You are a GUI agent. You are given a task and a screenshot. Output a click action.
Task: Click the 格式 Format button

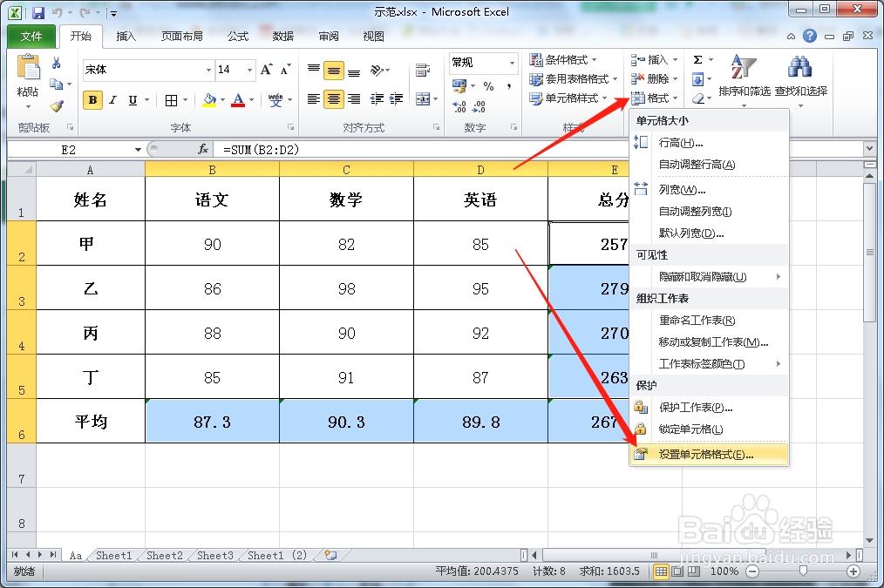pyautogui.click(x=654, y=98)
